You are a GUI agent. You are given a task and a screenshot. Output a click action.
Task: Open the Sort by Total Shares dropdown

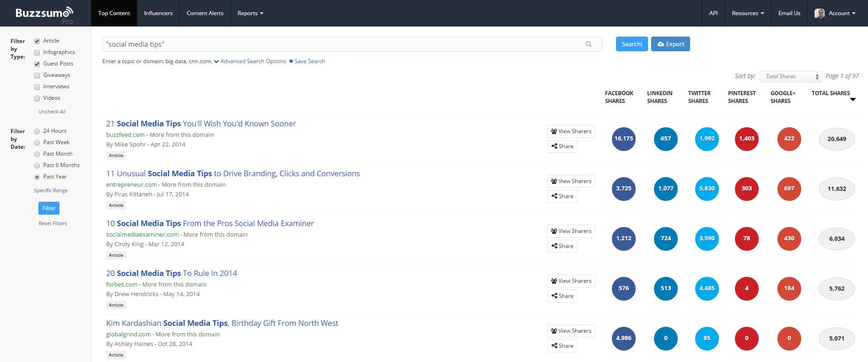pyautogui.click(x=791, y=76)
